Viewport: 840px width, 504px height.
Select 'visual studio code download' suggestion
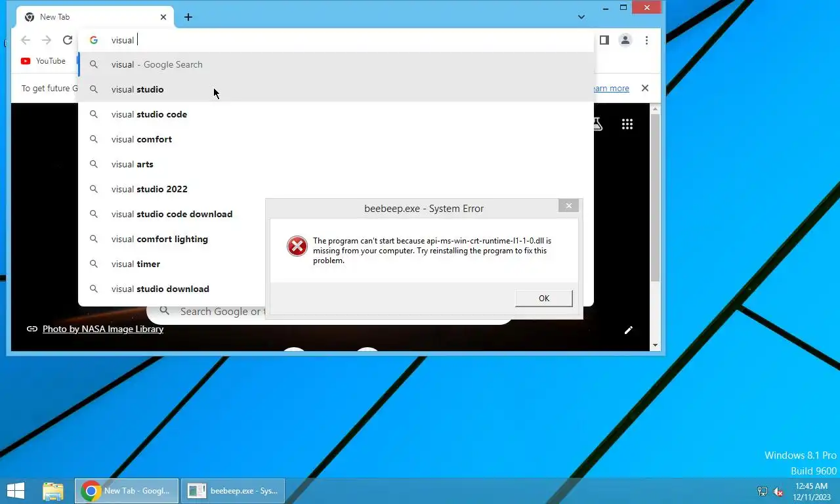[x=172, y=214]
